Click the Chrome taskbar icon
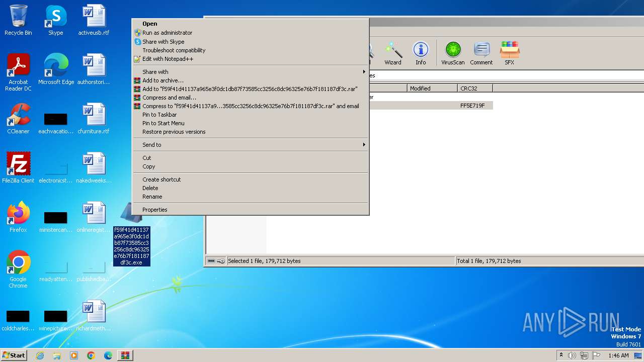 point(91,355)
